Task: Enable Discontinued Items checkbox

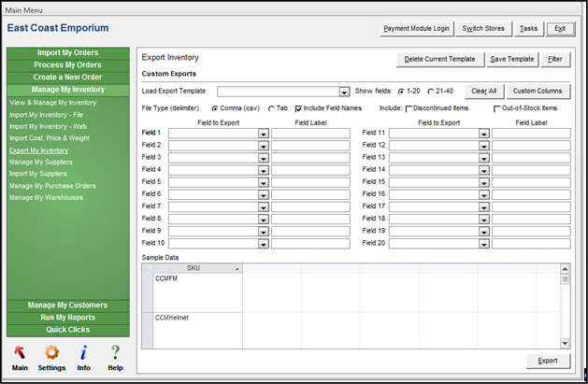Action: [409, 108]
